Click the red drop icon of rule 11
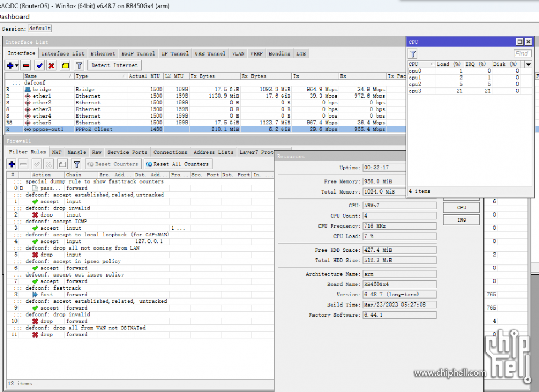 click(35, 335)
